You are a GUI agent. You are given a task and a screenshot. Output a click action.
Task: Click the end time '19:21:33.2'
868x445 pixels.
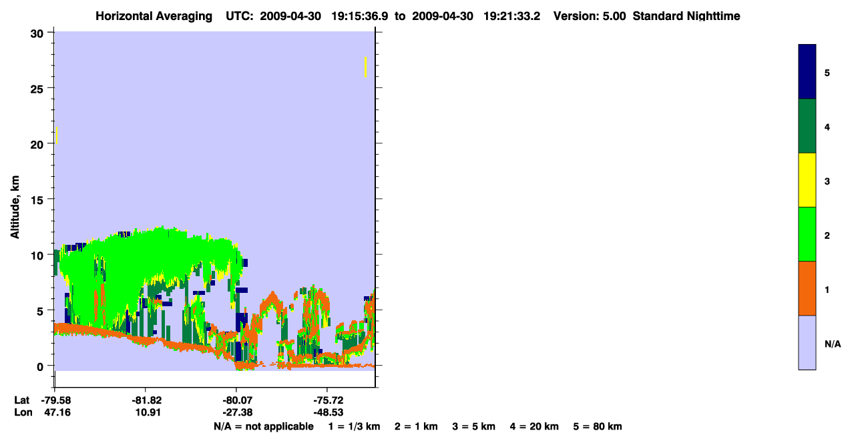512,16
